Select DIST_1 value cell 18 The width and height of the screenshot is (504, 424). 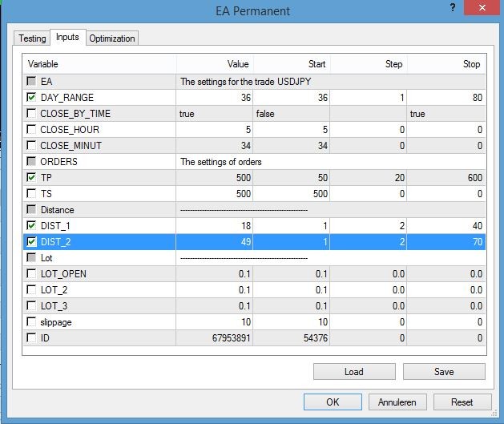[x=215, y=226]
